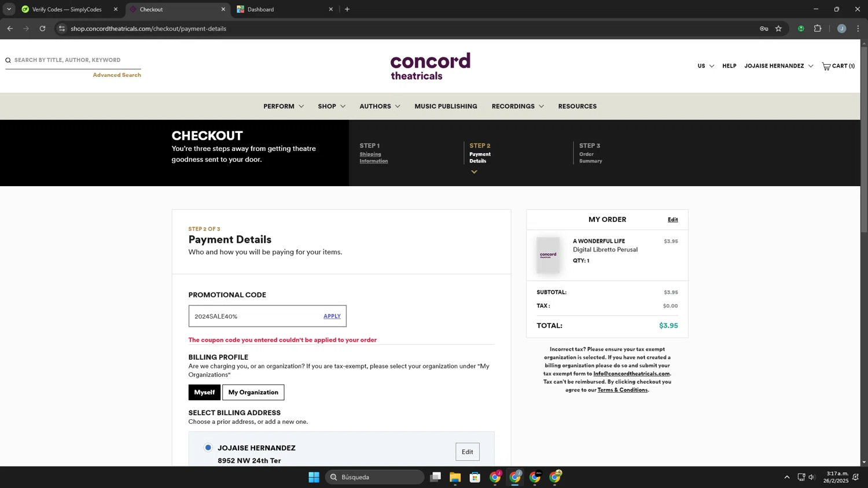Viewport: 868px width, 488px height.
Task: Click the Concord Theatricals logo
Action: click(430, 66)
